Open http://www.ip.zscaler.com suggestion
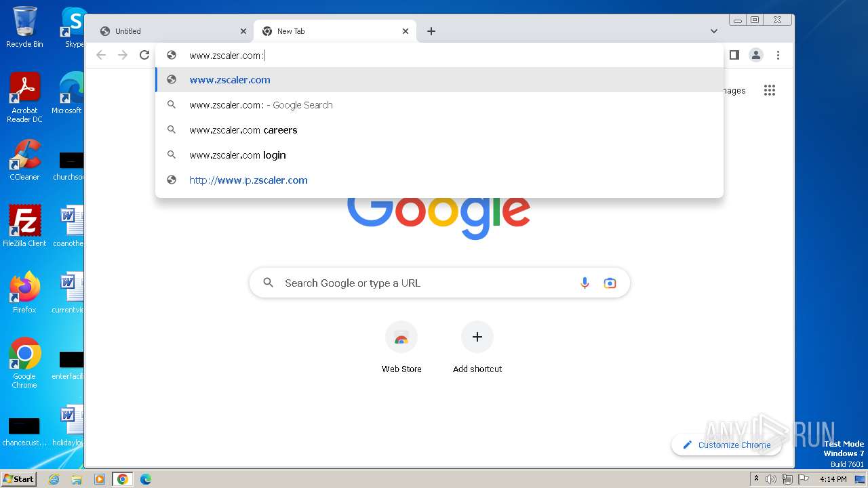The image size is (868, 488). (439, 180)
